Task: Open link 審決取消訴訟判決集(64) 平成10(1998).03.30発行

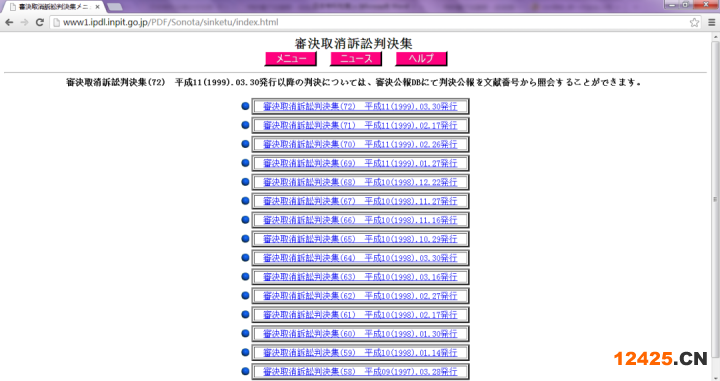Action: 360,258
